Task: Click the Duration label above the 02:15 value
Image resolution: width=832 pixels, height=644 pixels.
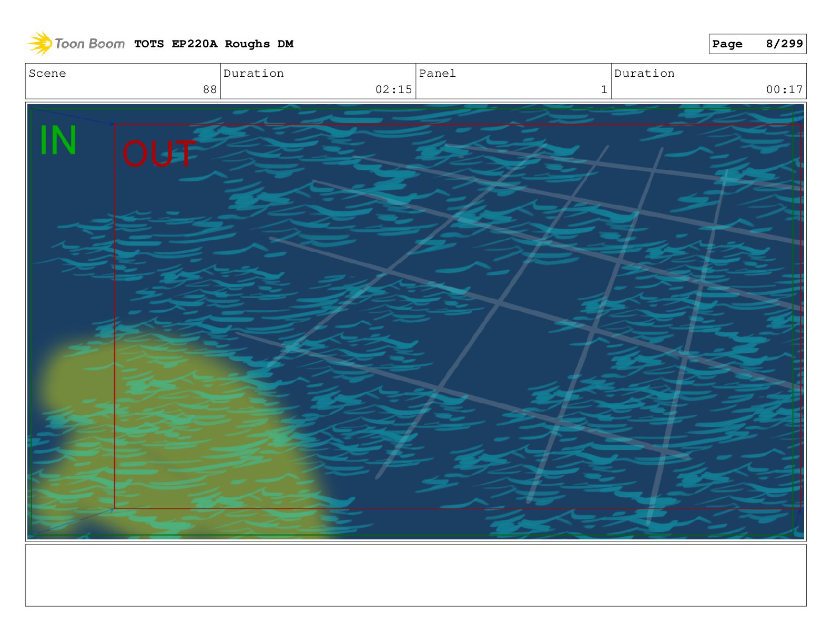Action: pyautogui.click(x=253, y=74)
